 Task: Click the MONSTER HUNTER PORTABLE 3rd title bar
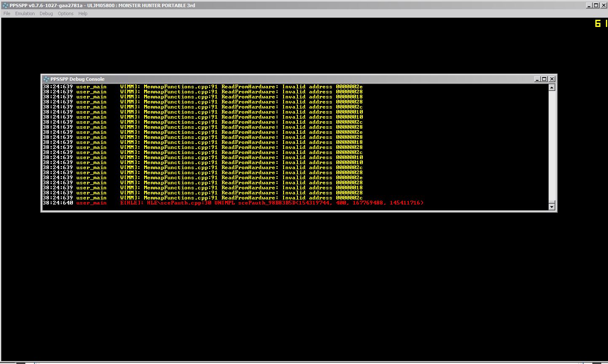pos(295,5)
